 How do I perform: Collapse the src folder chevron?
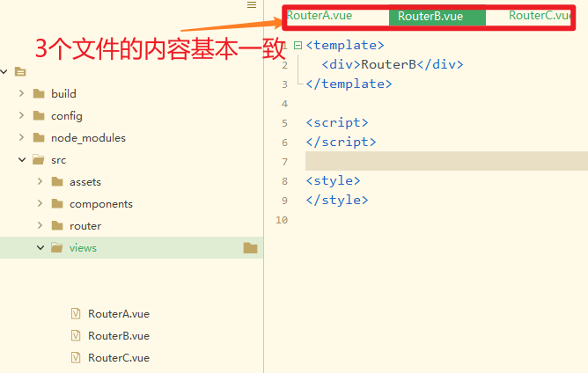tap(22, 160)
